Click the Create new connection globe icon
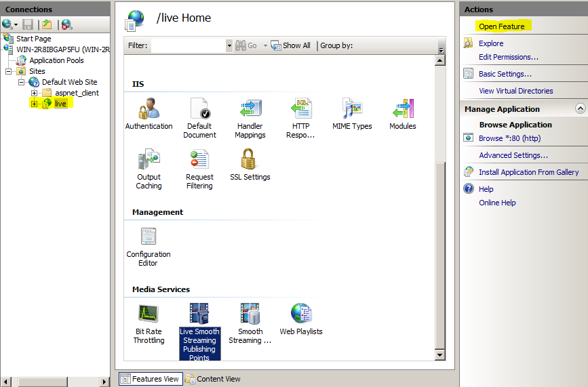This screenshot has width=588, height=387. pos(7,24)
